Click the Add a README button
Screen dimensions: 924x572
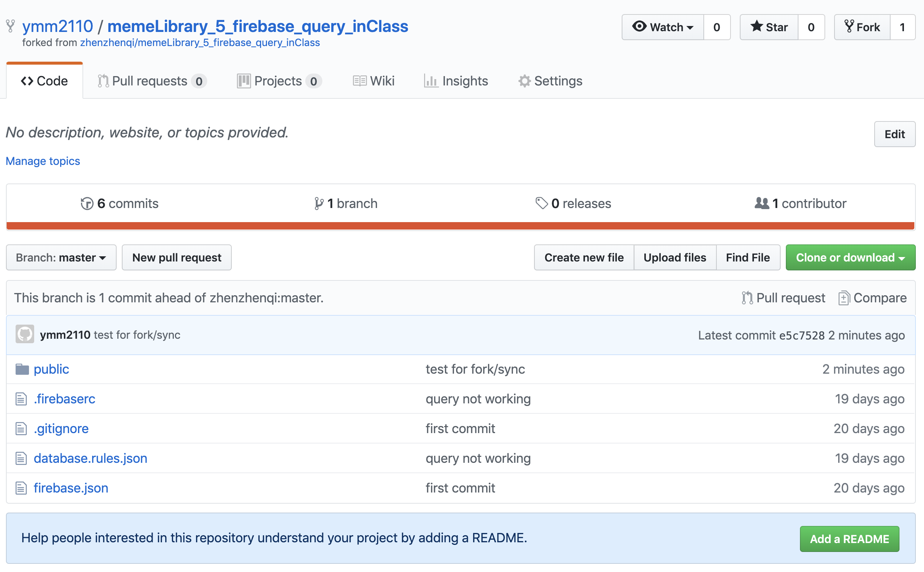point(849,539)
